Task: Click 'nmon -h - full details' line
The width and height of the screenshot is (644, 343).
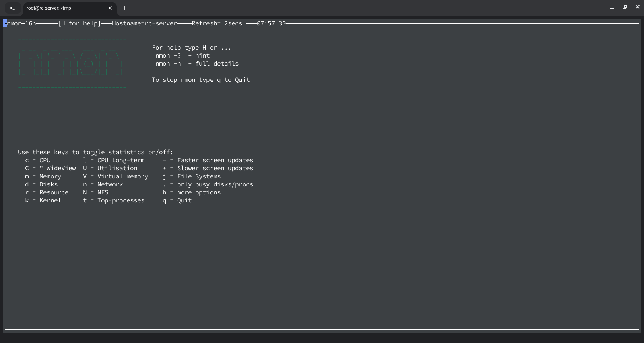Action: pos(197,64)
